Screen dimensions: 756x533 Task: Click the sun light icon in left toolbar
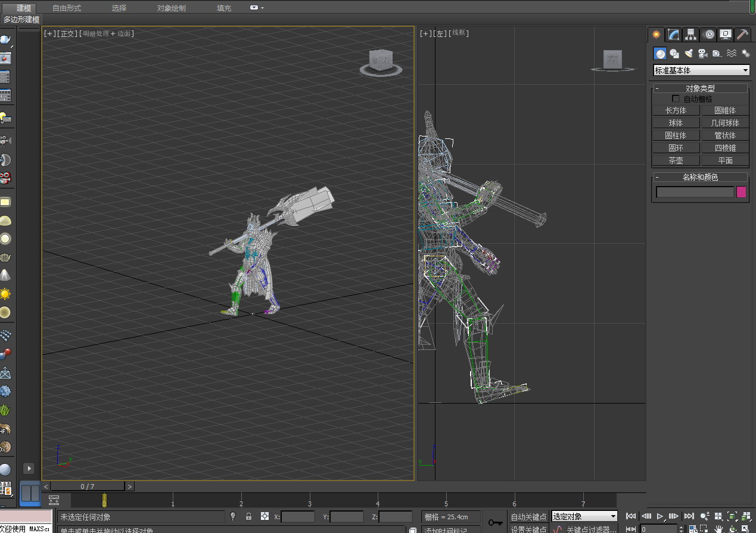pyautogui.click(x=5, y=294)
